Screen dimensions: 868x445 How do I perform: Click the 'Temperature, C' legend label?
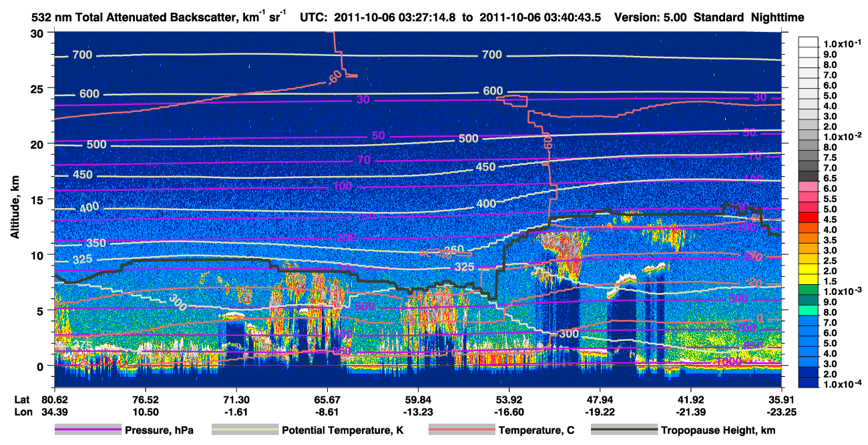tap(537, 431)
